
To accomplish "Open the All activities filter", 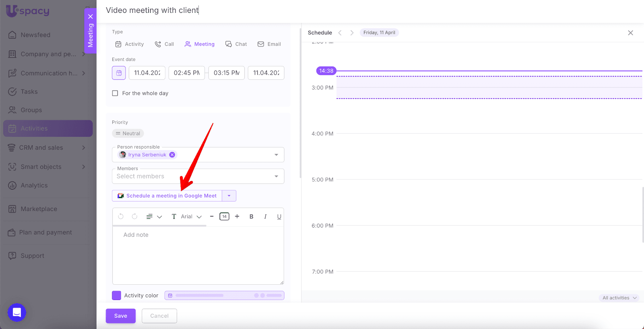I will pos(619,298).
